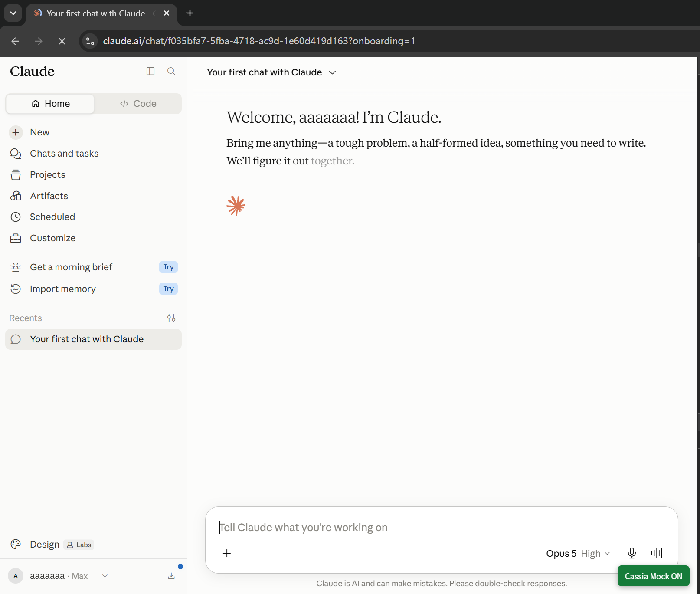Click the user avatar A
The width and height of the screenshot is (700, 594).
pyautogui.click(x=16, y=576)
